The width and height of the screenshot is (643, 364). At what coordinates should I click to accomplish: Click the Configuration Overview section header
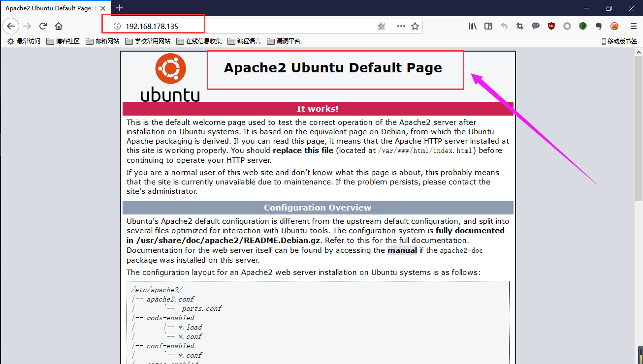click(x=318, y=208)
